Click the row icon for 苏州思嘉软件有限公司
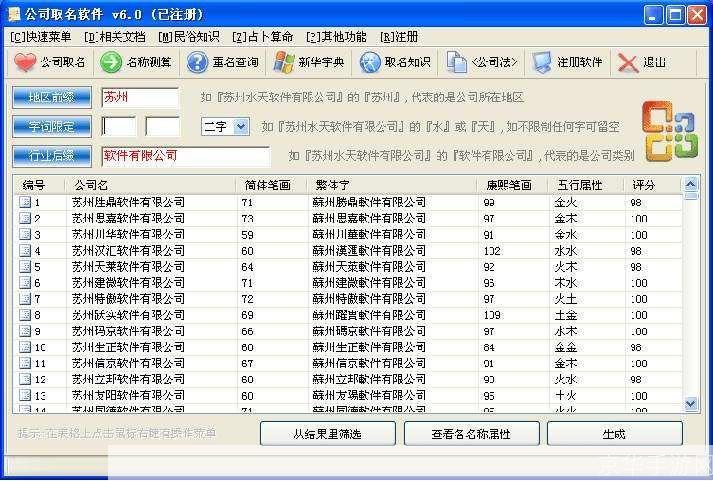This screenshot has height=481, width=713. tap(25, 218)
